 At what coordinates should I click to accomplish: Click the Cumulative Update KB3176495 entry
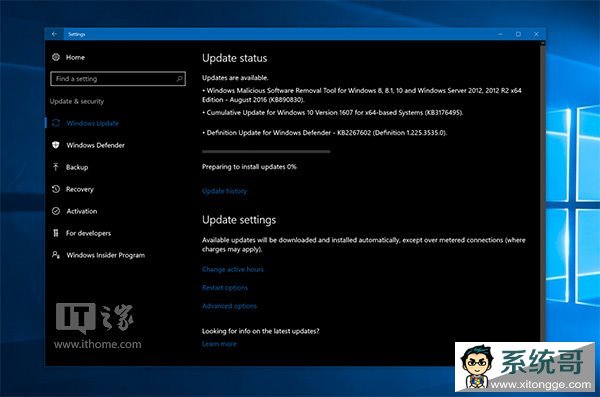coord(333,113)
